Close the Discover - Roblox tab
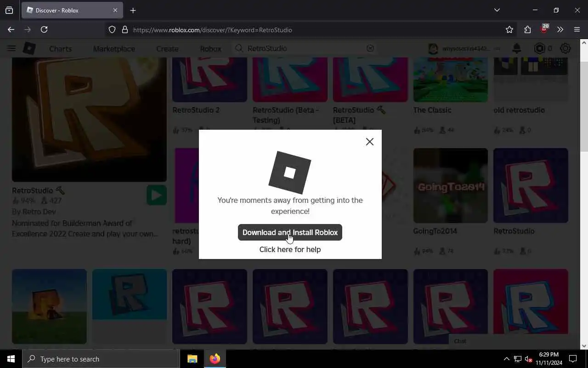Image resolution: width=588 pixels, height=368 pixels. pyautogui.click(x=115, y=10)
